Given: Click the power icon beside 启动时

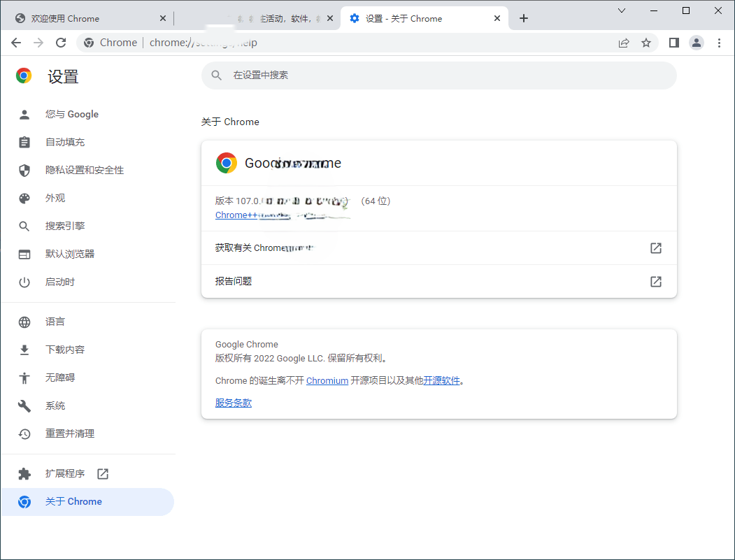Looking at the screenshot, I should coord(24,282).
